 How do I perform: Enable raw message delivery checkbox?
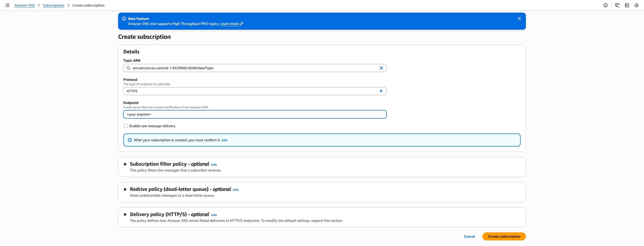tap(125, 126)
